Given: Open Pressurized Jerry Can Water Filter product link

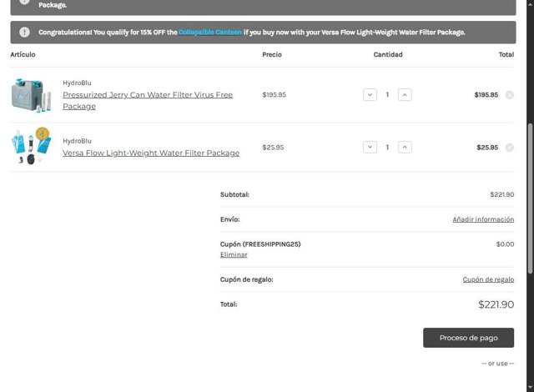Looking at the screenshot, I should click(148, 100).
